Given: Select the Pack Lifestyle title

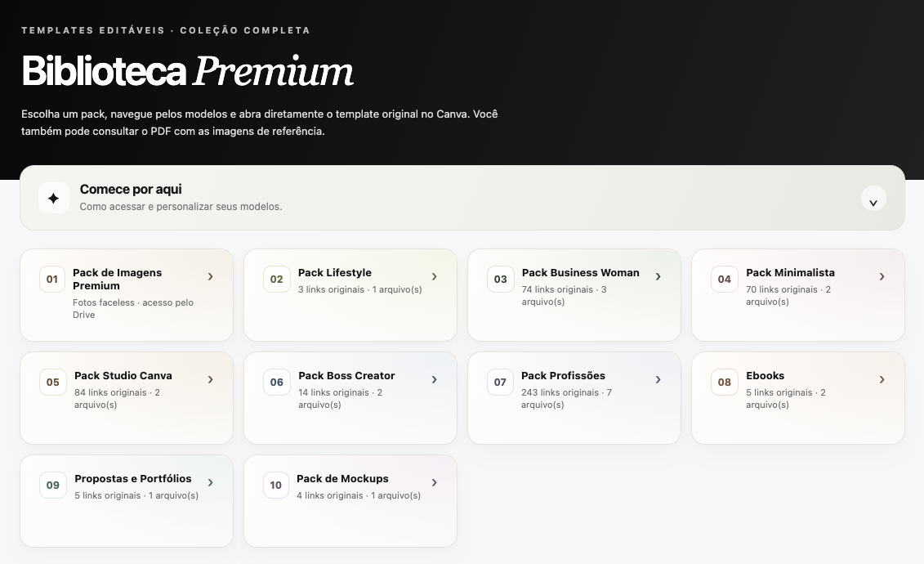Looking at the screenshot, I should tap(335, 273).
